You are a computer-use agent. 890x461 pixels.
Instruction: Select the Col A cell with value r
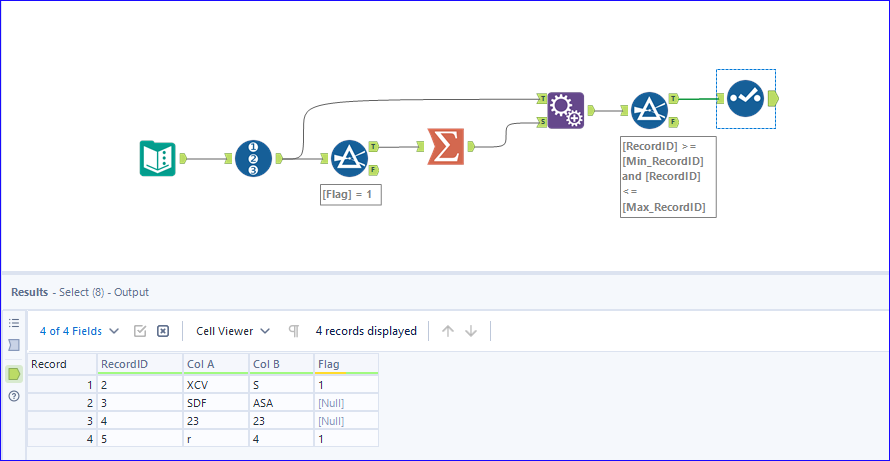[216, 439]
